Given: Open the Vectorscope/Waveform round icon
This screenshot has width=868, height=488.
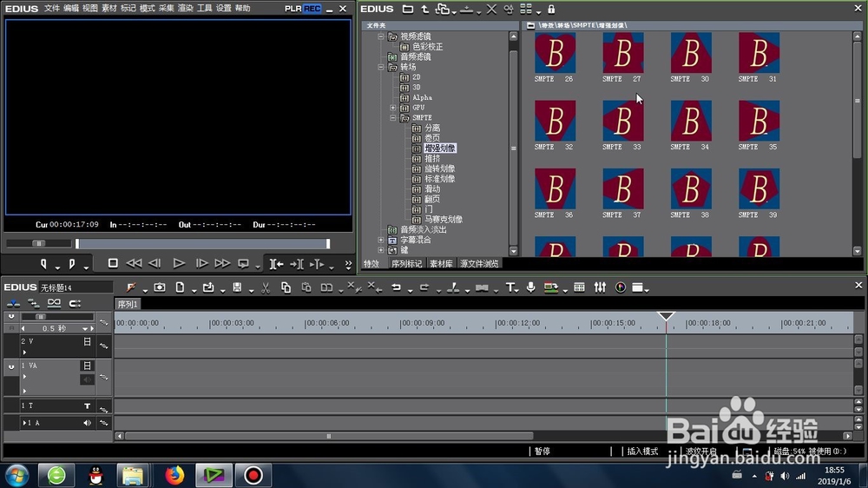Looking at the screenshot, I should (621, 287).
